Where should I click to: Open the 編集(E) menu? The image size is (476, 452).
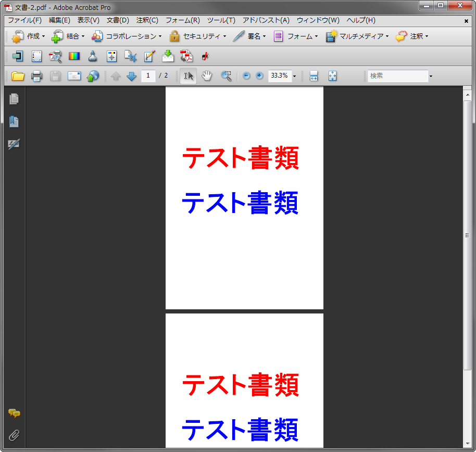59,20
